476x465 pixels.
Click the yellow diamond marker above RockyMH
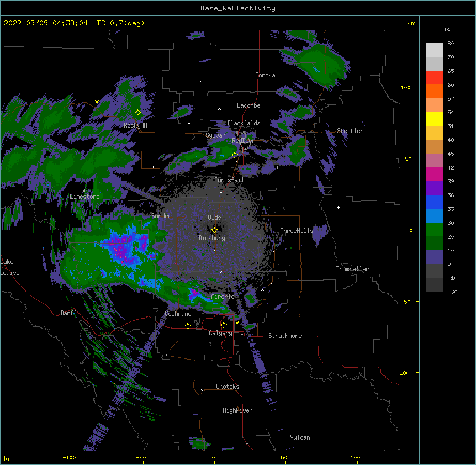pos(137,112)
